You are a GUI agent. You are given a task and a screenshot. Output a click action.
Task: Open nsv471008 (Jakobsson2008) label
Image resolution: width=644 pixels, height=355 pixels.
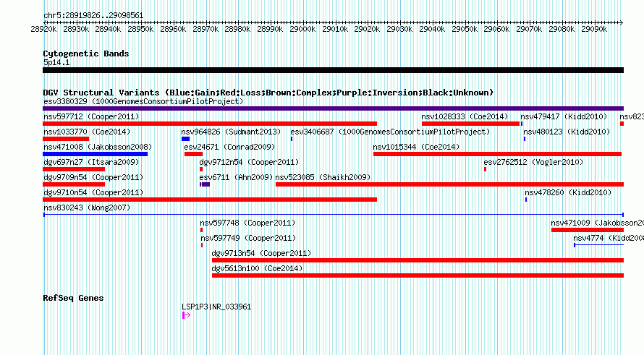(98, 147)
